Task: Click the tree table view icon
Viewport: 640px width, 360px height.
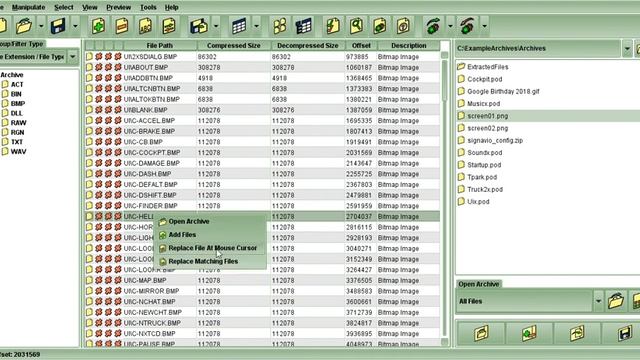Action: (x=304, y=26)
